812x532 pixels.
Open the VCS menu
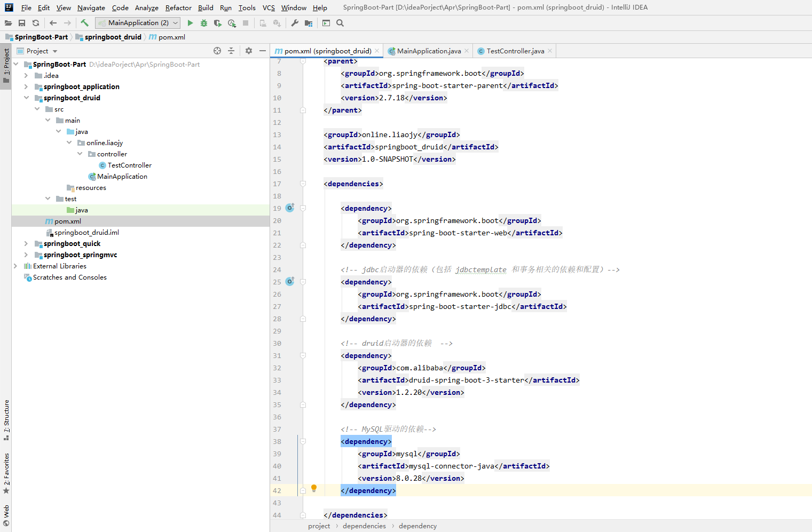pyautogui.click(x=269, y=7)
